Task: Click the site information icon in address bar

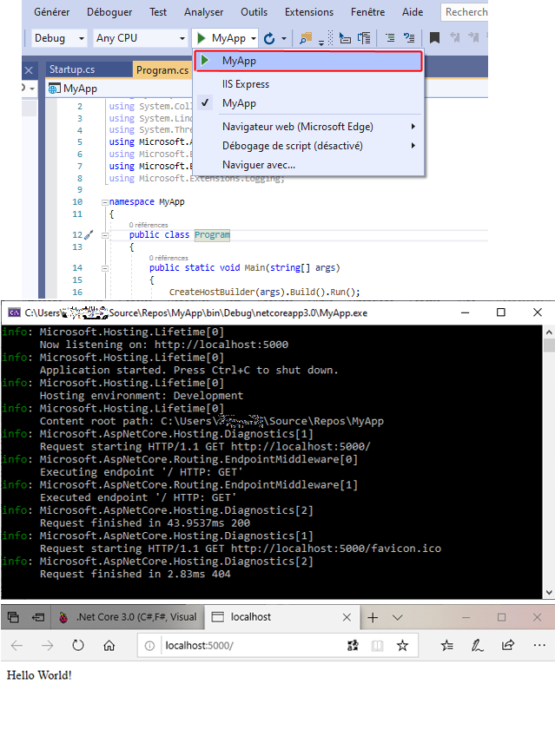Action: click(x=149, y=646)
